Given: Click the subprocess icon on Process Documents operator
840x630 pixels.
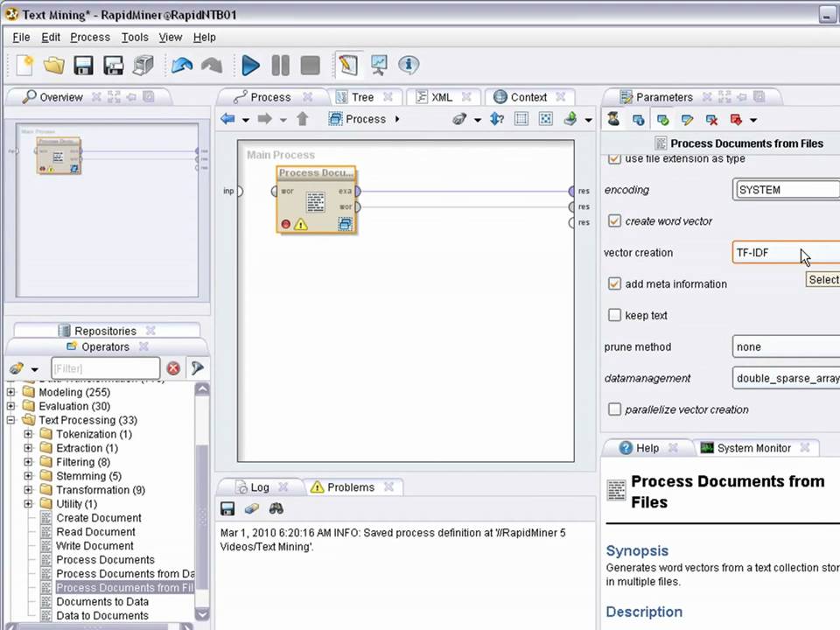Looking at the screenshot, I should pyautogui.click(x=346, y=224).
